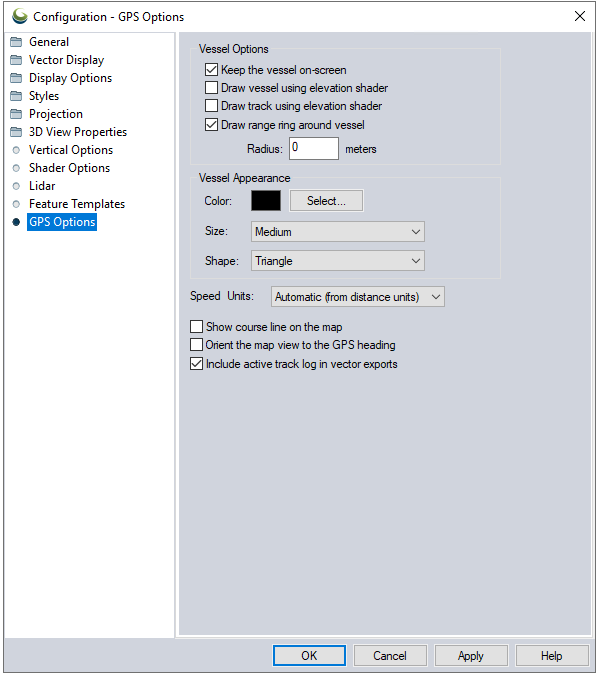Viewport: 596px width, 677px height.
Task: Go to Vertical Options page
Action: 71,150
